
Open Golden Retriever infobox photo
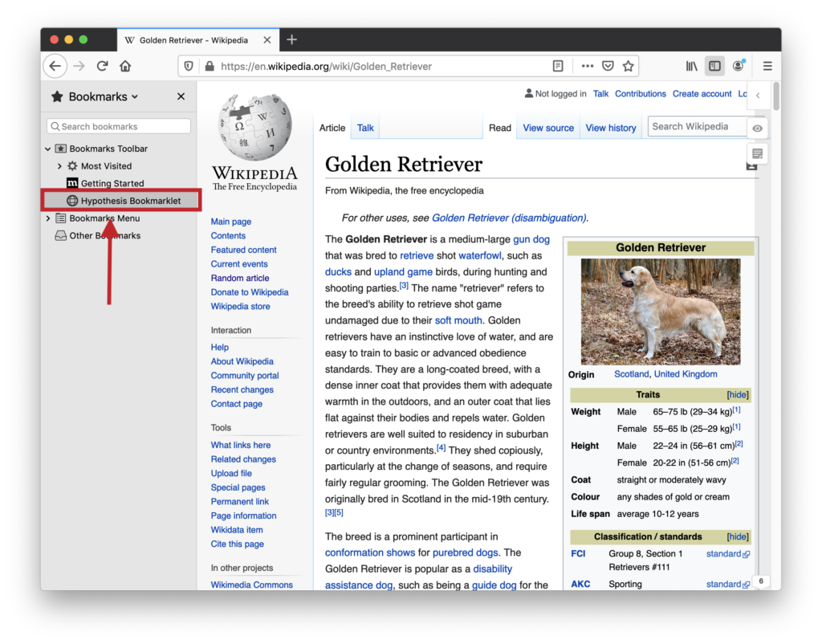tap(661, 312)
